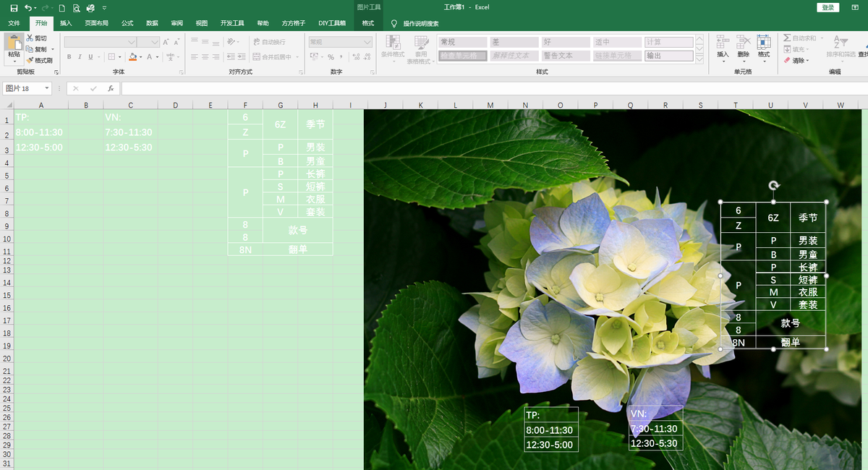Click the Decrease font size icon
This screenshot has height=470, width=868.
pyautogui.click(x=176, y=42)
